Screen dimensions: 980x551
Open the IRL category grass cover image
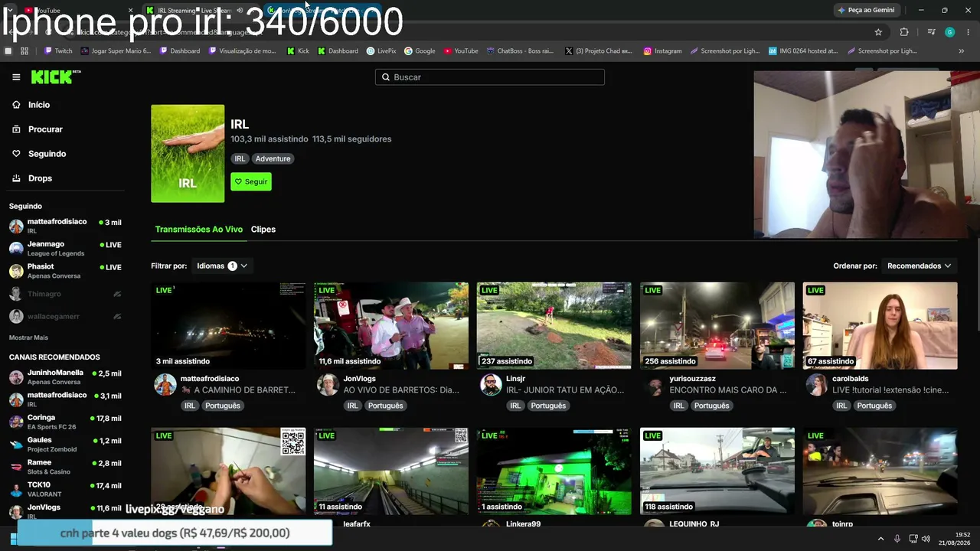[188, 154]
